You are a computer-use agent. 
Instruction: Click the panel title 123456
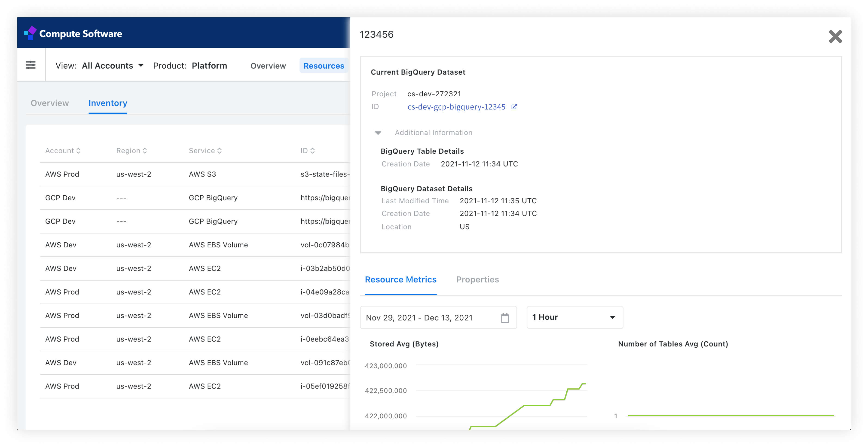pyautogui.click(x=376, y=34)
